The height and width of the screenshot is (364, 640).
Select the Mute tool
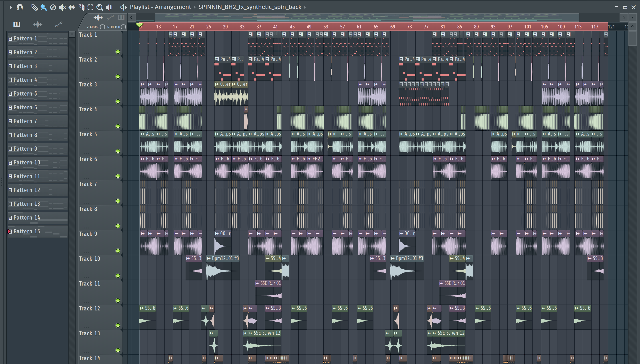coord(62,7)
